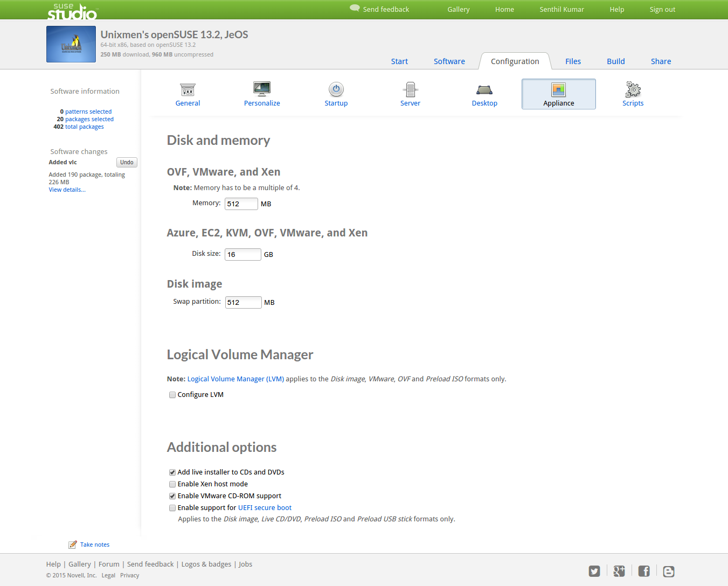Viewport: 728px width, 586px height.
Task: Open Gallery in the top navigation
Action: [x=459, y=9]
